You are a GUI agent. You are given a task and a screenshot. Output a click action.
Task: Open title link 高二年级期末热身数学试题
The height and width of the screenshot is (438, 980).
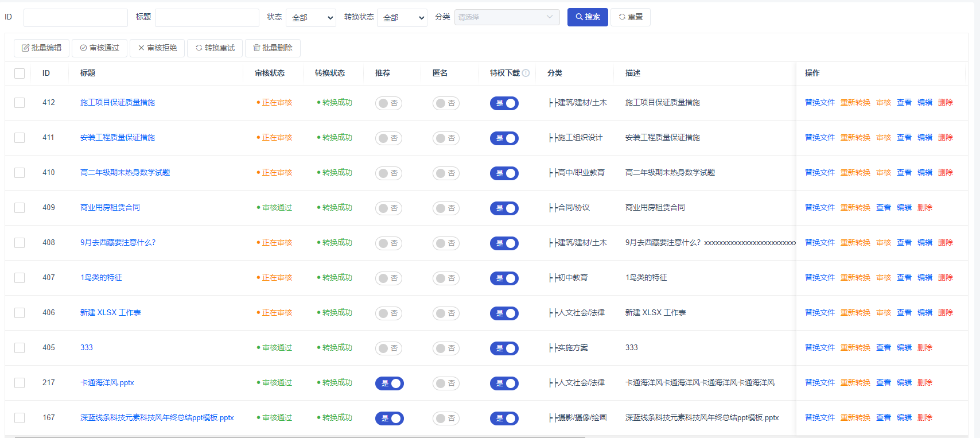pos(125,172)
